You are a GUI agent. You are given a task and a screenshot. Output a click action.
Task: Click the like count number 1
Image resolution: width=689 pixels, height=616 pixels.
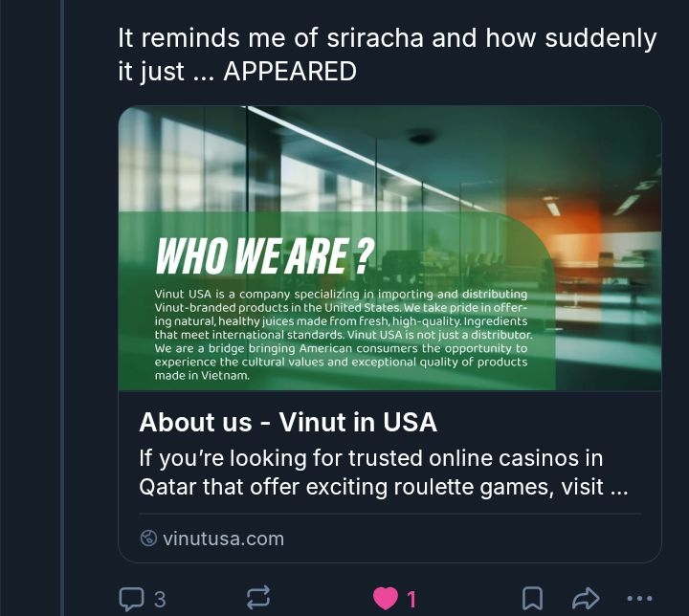click(411, 599)
